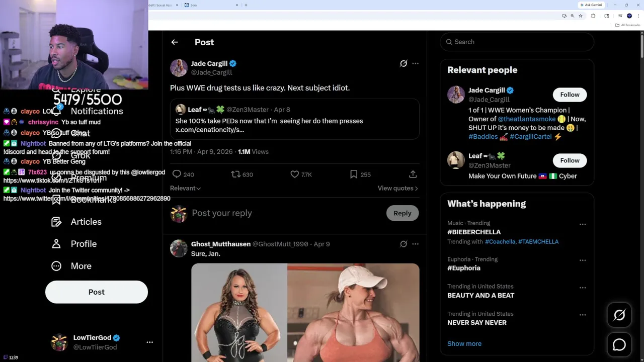
Task: Bookmark this page with the star icon
Action: [x=581, y=16]
